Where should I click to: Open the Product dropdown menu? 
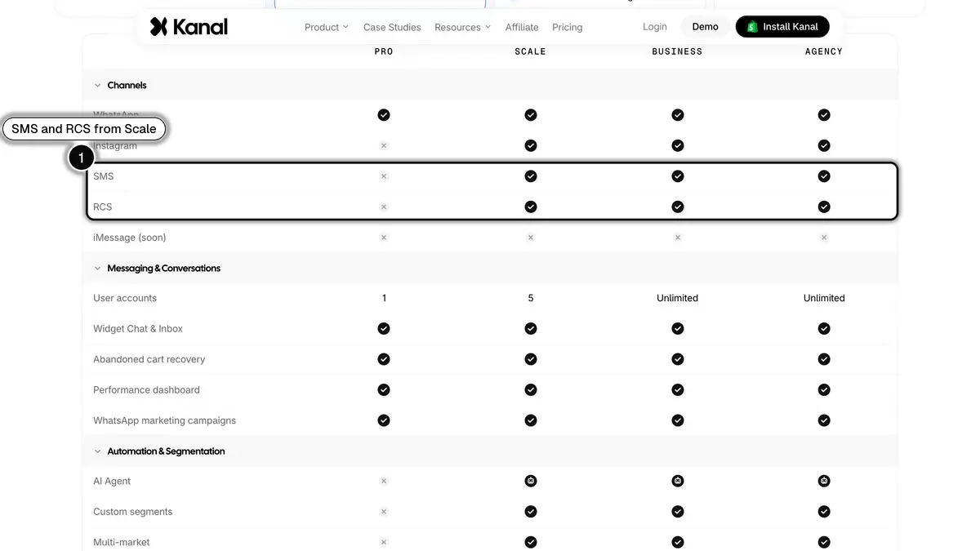pyautogui.click(x=326, y=27)
